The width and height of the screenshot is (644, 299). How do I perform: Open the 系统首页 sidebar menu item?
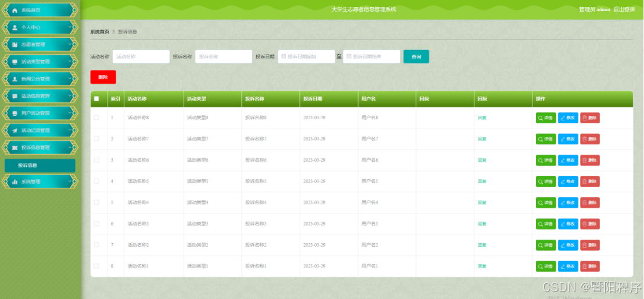pyautogui.click(x=40, y=10)
